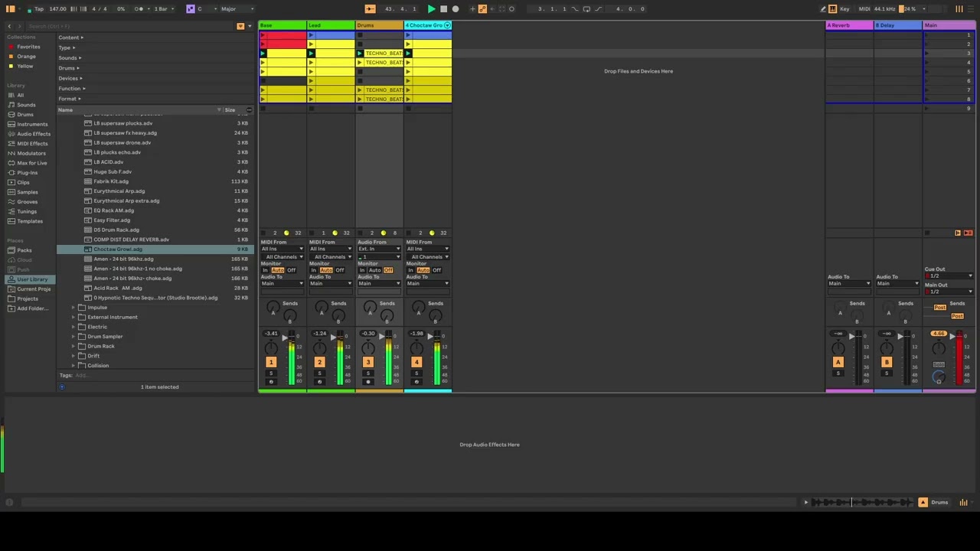Image resolution: width=980 pixels, height=551 pixels.
Task: Click Main track volume fader
Action: (952, 336)
